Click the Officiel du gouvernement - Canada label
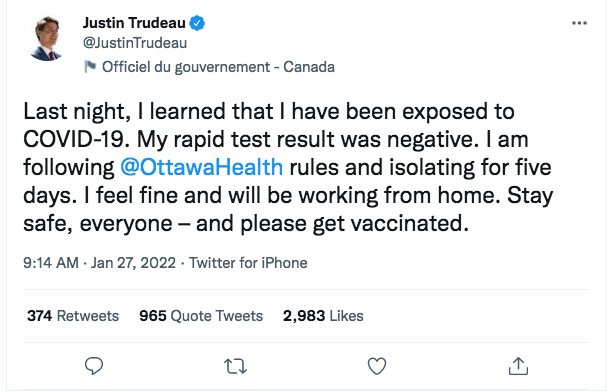This screenshot has height=392, width=612. point(218,67)
